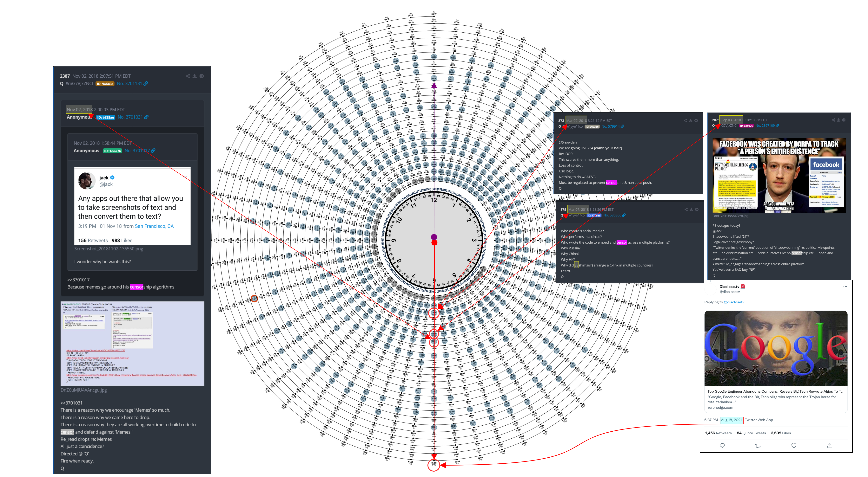Viewport: 868px width, 477px height.
Task: Click the ID: 9a640e badge
Action: click(x=105, y=84)
